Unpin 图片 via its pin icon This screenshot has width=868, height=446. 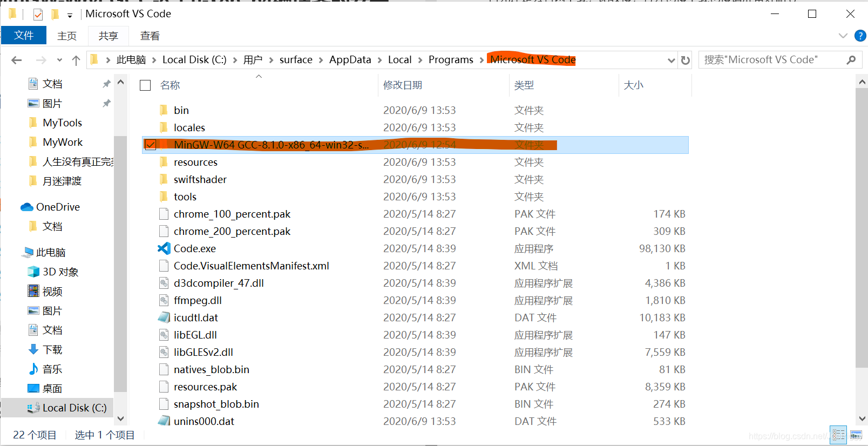pyautogui.click(x=106, y=103)
